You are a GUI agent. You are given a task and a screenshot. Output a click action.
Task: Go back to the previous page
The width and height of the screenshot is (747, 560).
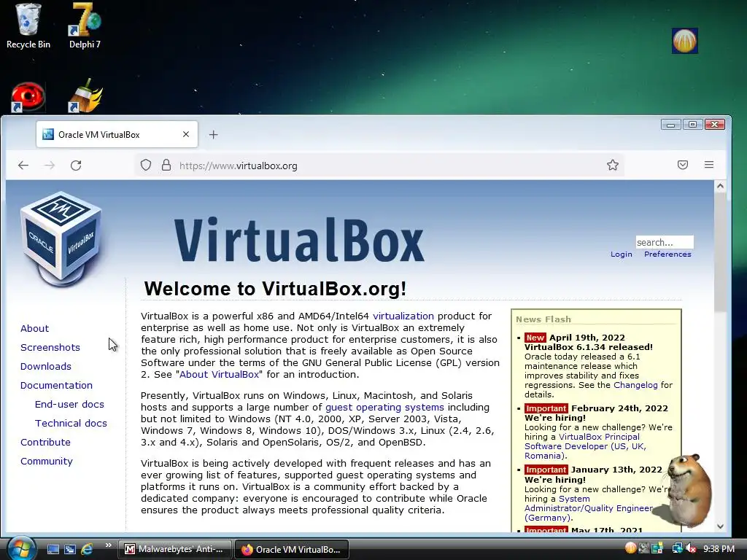click(x=23, y=166)
